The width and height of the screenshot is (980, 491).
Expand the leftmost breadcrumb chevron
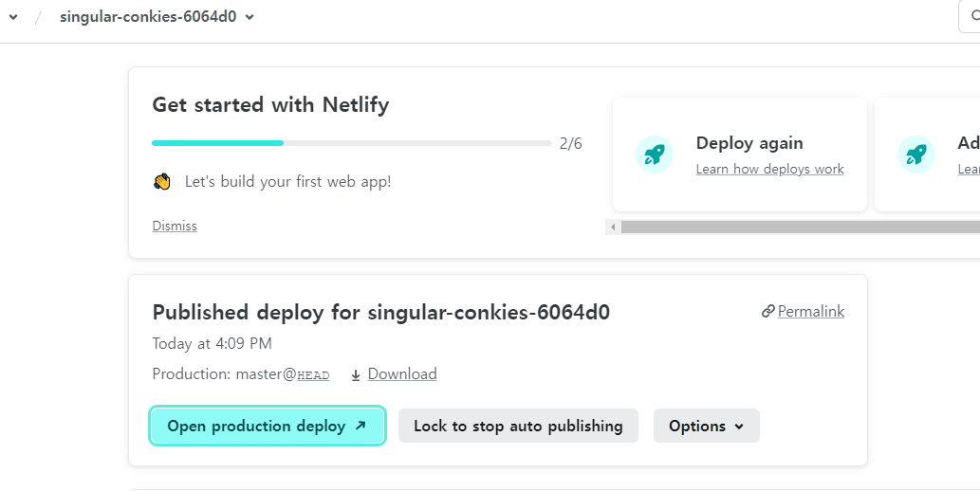[13, 17]
